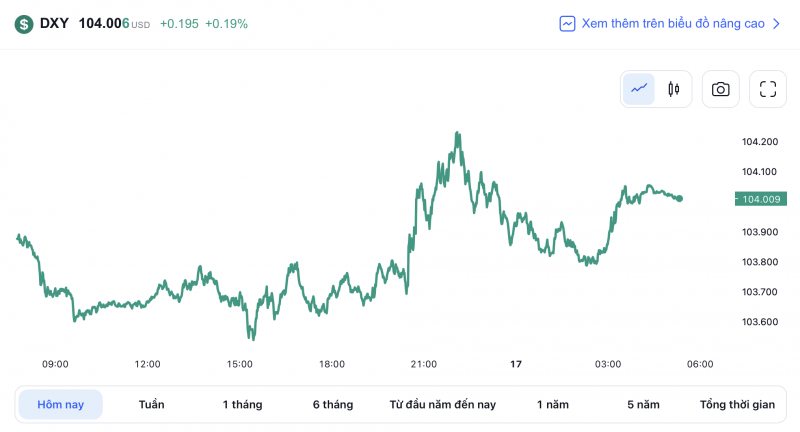Show the '1 tháng' range
This screenshot has width=800, height=432.
(242, 404)
